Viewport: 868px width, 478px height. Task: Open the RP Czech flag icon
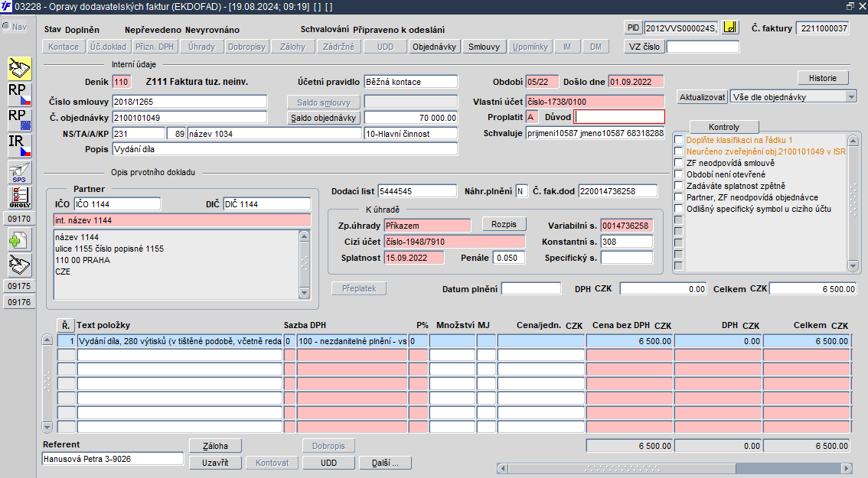[19, 95]
